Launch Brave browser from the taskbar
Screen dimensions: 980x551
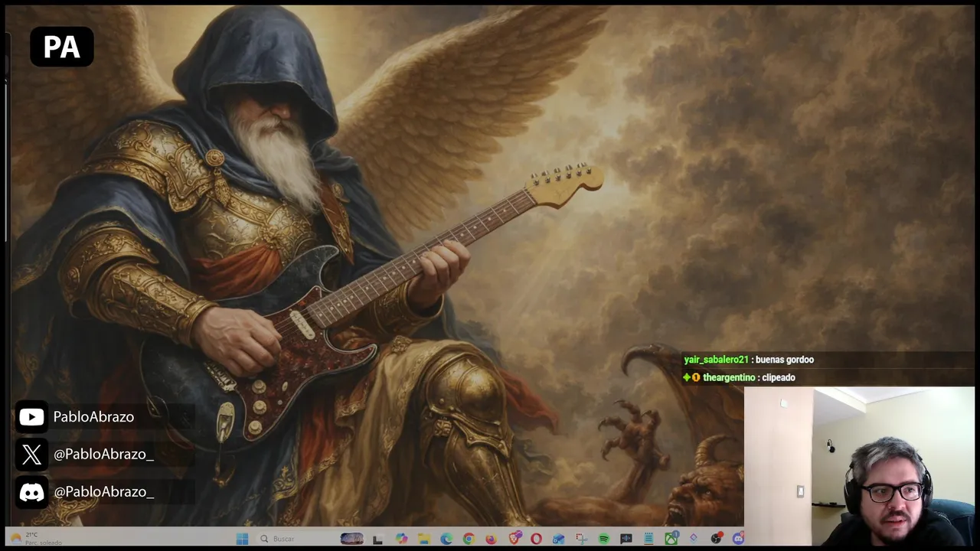pos(514,538)
